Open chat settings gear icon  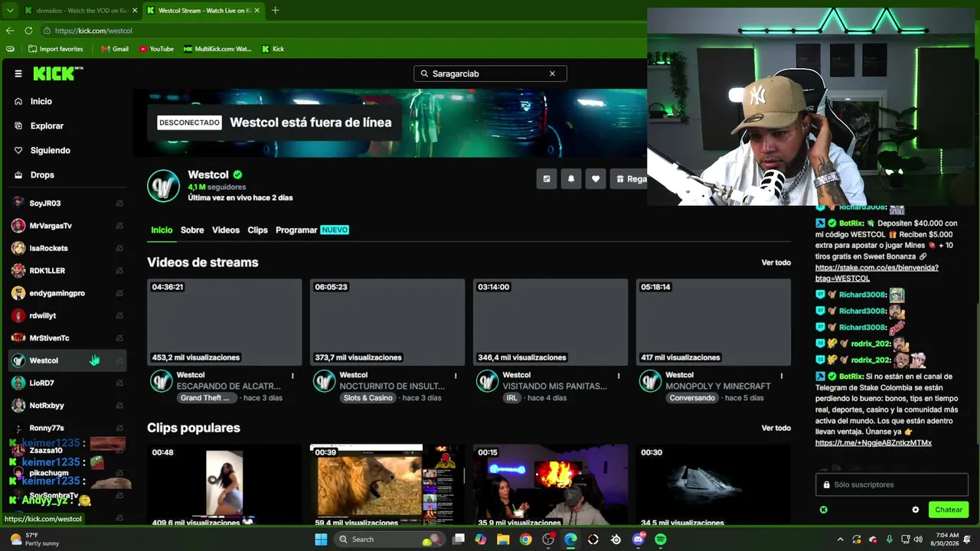click(x=916, y=510)
